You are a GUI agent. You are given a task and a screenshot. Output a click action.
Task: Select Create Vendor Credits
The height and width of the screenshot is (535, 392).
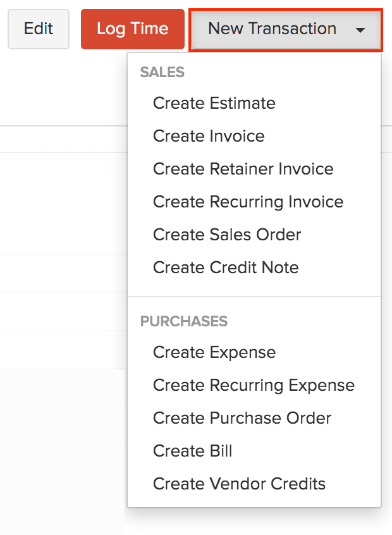239,484
